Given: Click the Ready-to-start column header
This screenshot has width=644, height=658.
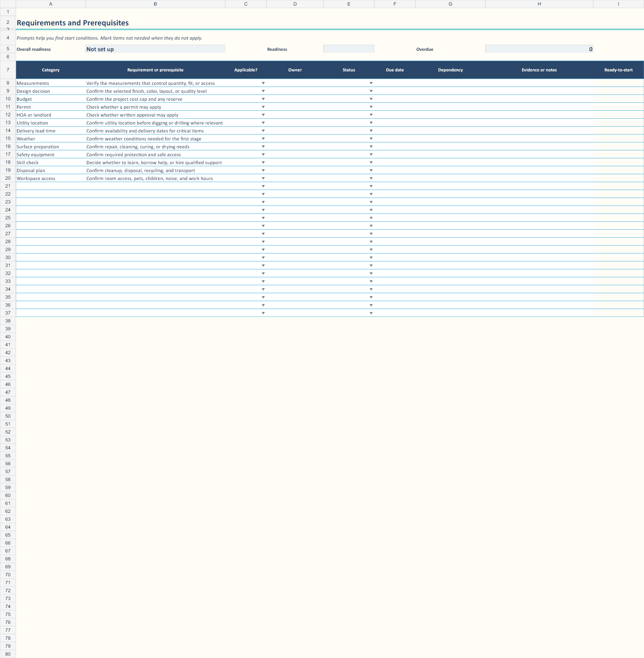Looking at the screenshot, I should (619, 70).
